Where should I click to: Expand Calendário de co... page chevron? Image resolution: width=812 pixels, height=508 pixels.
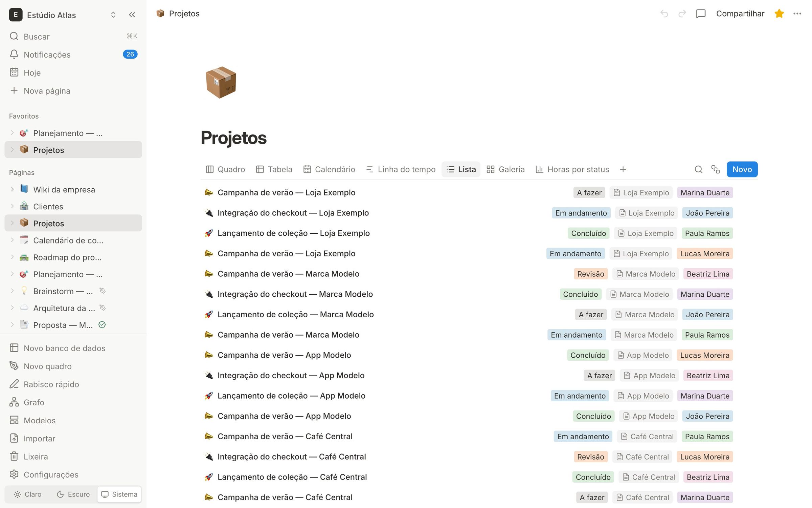point(12,240)
